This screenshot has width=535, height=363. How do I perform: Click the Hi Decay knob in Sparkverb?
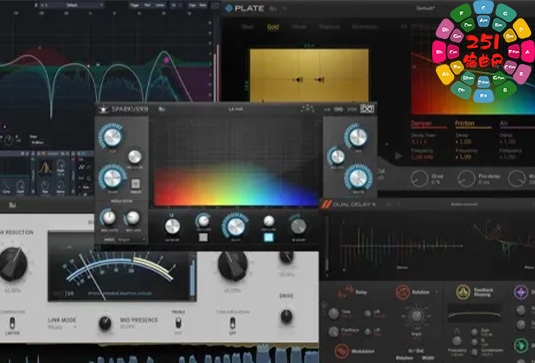click(x=298, y=226)
